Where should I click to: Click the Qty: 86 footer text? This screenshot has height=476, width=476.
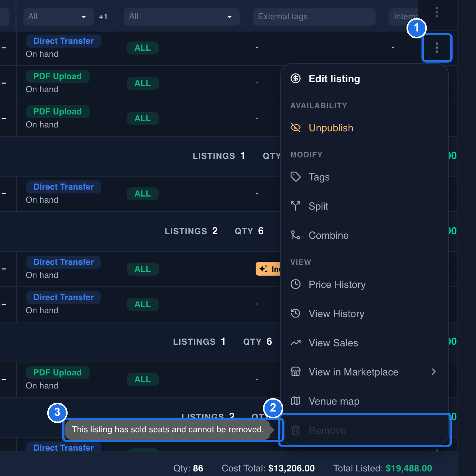188,468
